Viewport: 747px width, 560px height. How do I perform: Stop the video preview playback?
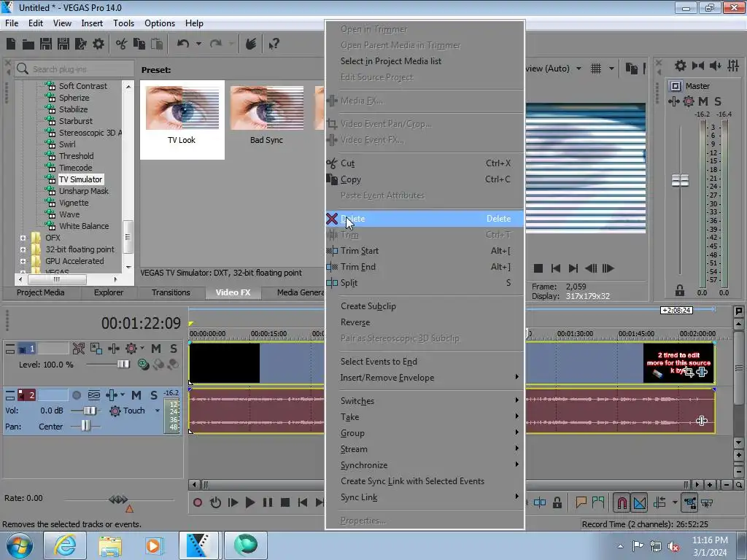(538, 268)
